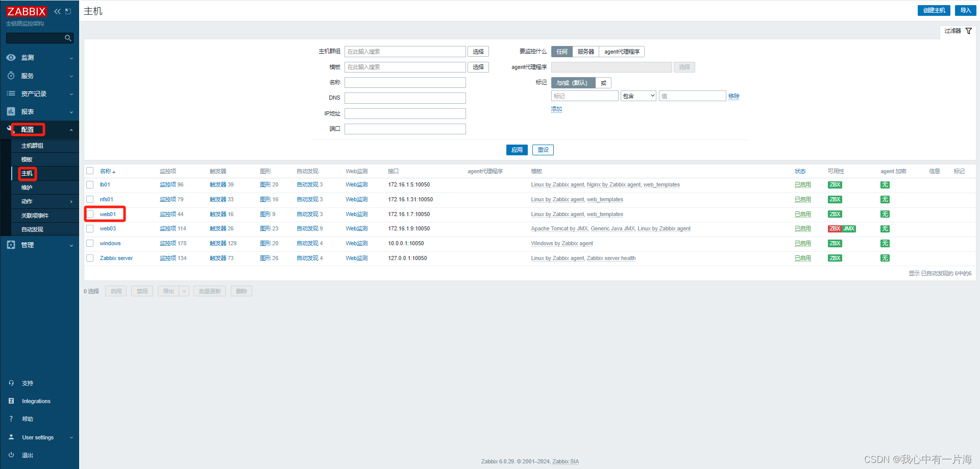The height and width of the screenshot is (469, 980).
Task: Click ZBX availability badge for lb01
Action: tap(835, 185)
